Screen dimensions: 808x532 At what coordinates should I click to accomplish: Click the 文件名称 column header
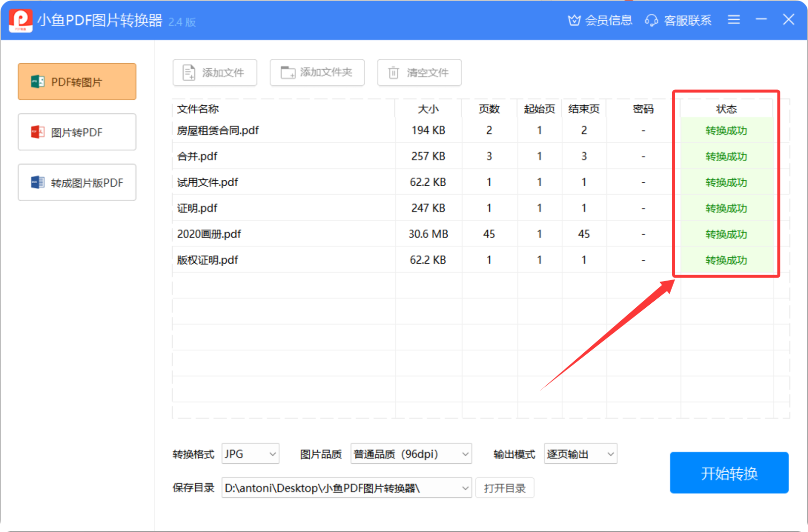tap(198, 109)
